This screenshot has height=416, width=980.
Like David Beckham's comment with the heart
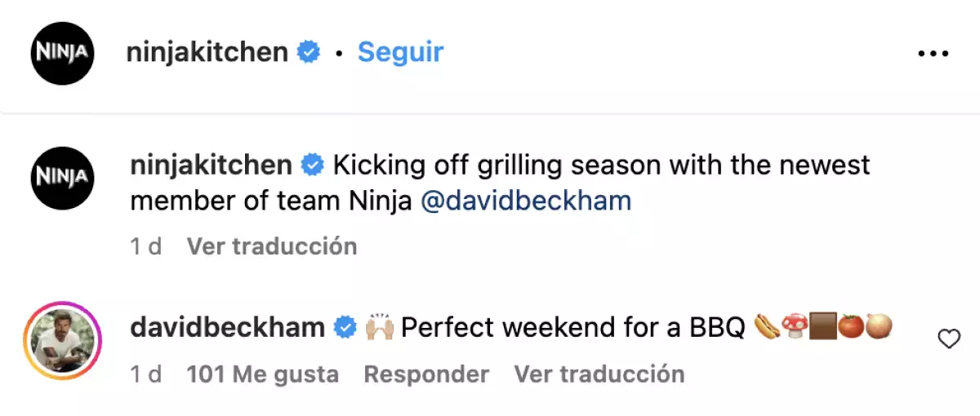(x=948, y=339)
